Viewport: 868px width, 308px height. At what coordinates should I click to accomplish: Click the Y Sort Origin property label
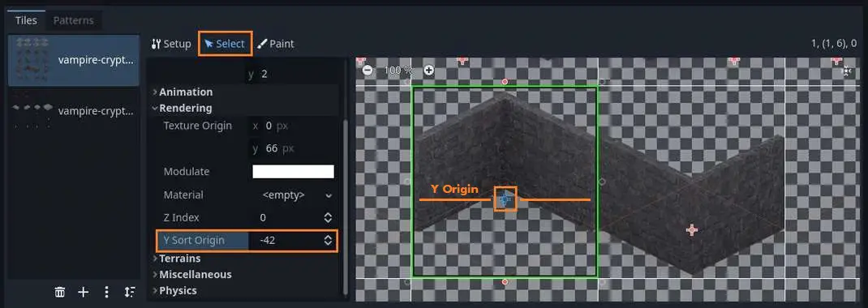click(x=195, y=240)
